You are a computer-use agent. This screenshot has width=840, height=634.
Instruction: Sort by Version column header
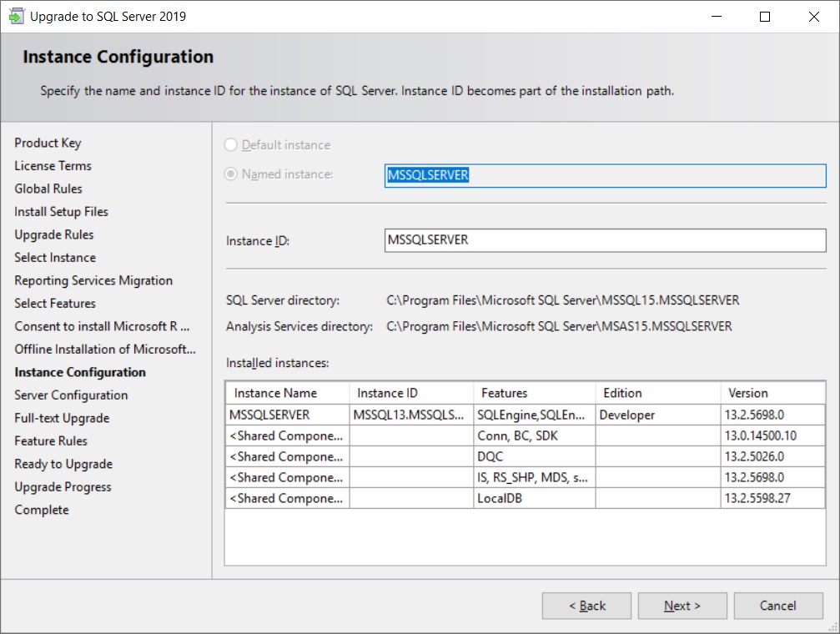pos(772,393)
